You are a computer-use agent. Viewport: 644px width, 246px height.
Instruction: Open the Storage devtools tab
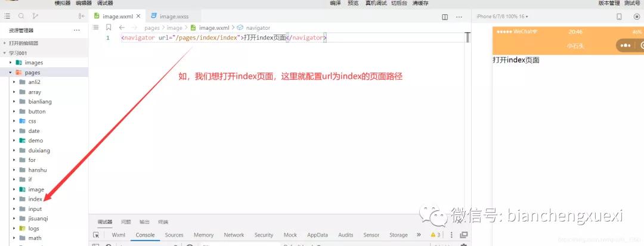(x=398, y=235)
